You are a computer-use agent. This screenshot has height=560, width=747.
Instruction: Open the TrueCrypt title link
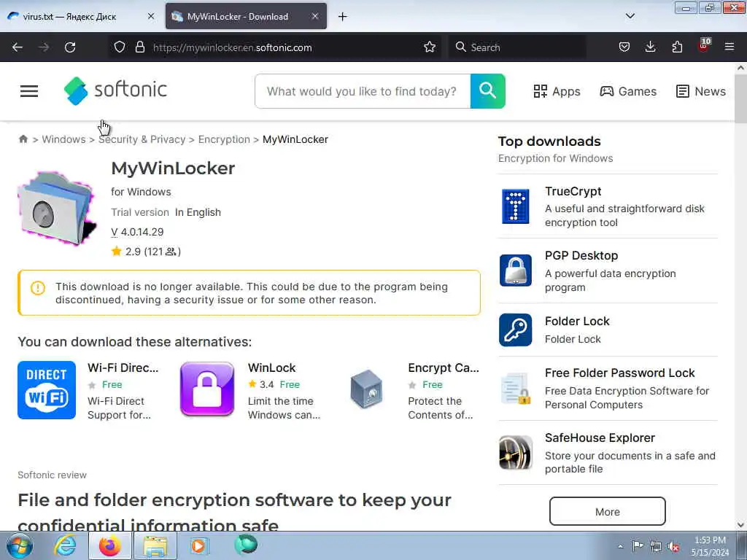click(573, 191)
